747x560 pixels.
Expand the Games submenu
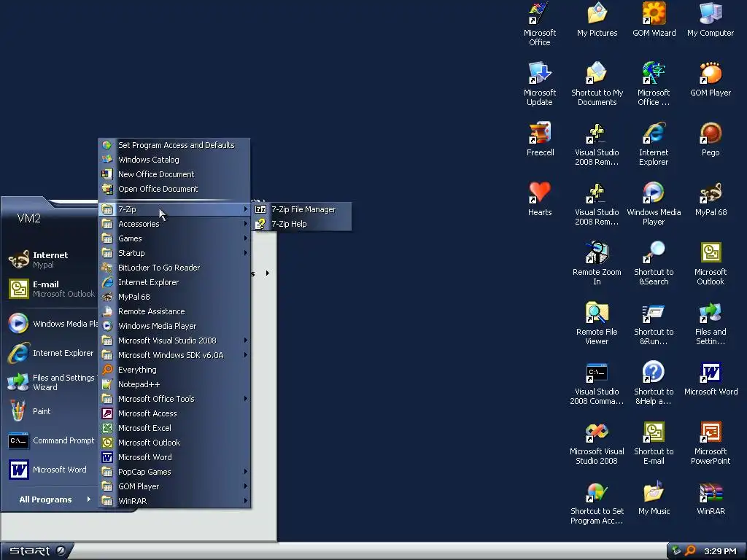(x=174, y=238)
